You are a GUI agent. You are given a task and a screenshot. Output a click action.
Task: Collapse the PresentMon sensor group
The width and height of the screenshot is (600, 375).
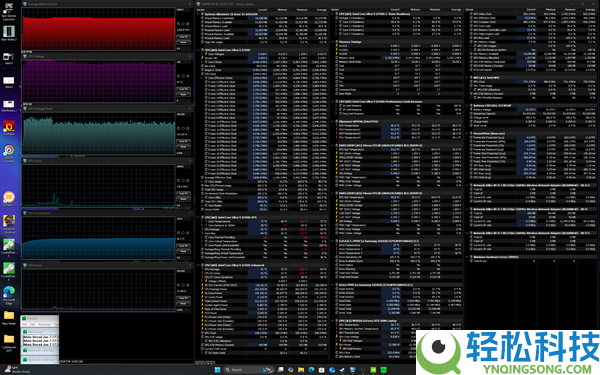point(467,134)
